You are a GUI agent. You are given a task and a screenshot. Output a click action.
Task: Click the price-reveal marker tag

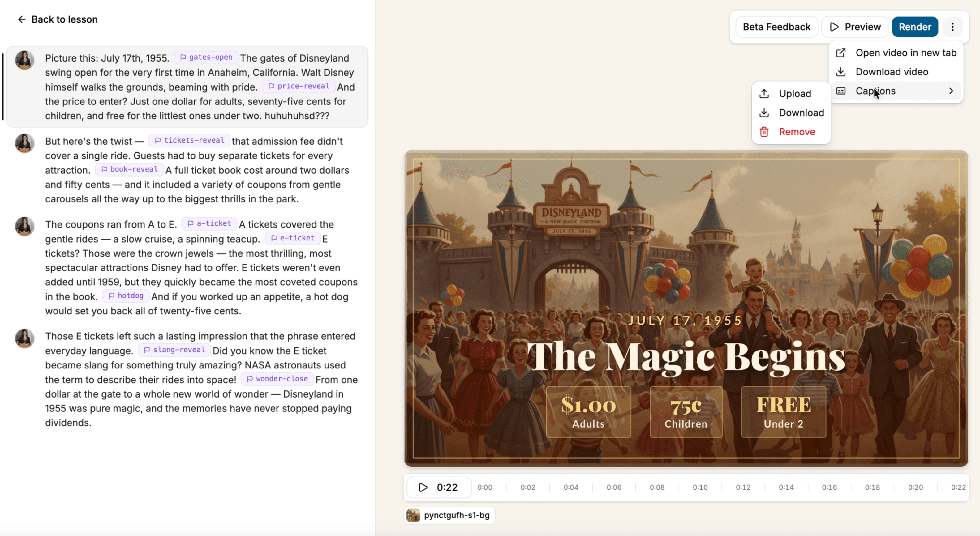click(299, 86)
